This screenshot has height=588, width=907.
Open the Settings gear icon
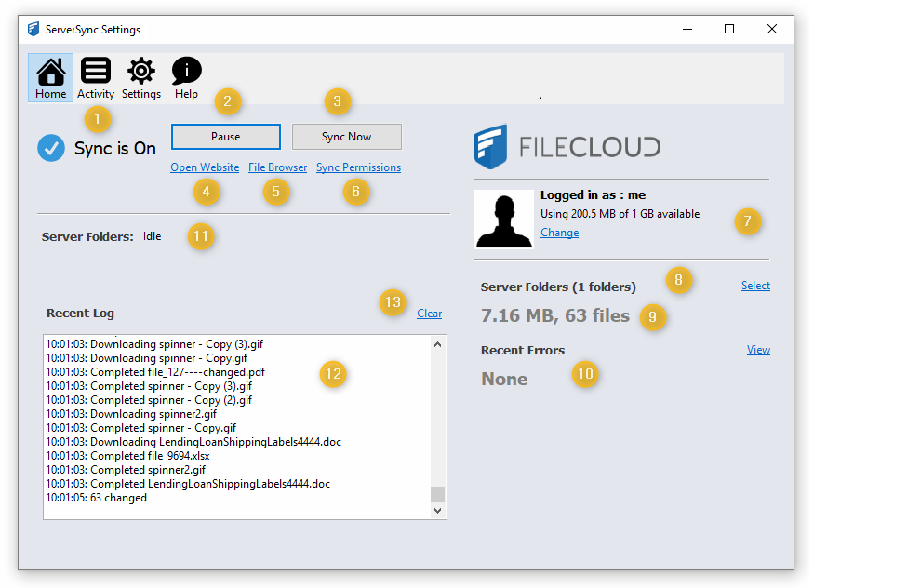coord(141,77)
